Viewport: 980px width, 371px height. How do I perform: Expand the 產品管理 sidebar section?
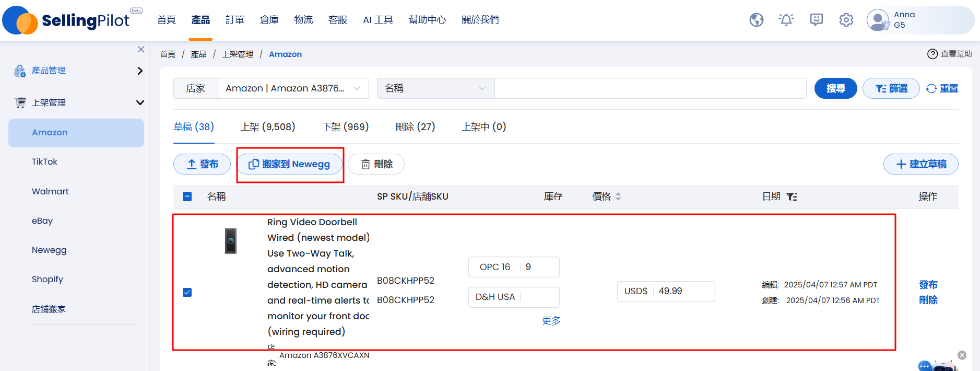pyautogui.click(x=140, y=71)
